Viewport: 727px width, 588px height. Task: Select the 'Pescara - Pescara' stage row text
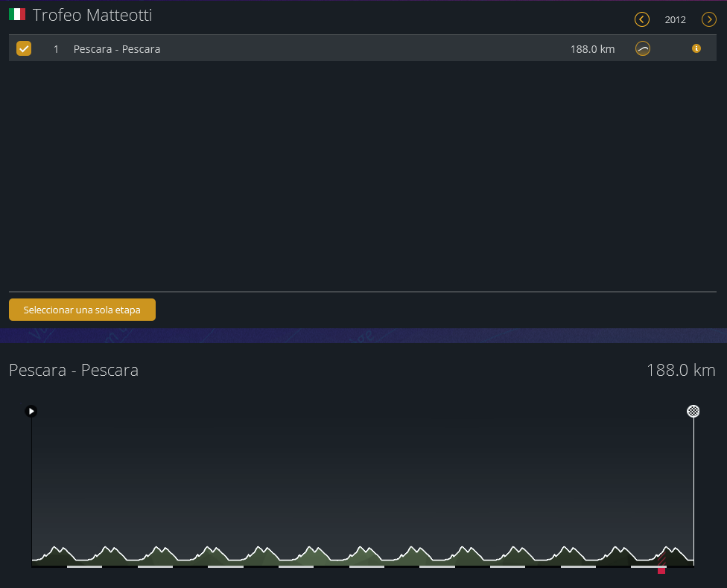(x=117, y=49)
